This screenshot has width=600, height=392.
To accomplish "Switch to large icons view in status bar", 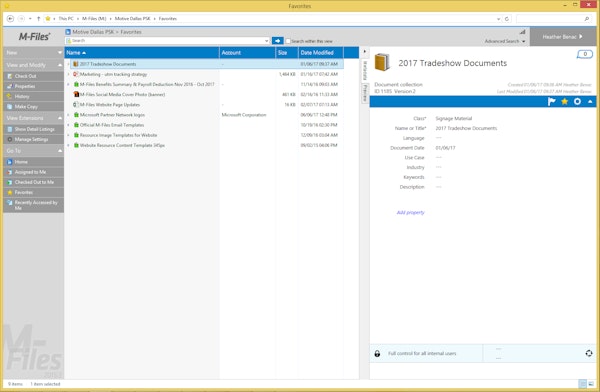I will pos(591,384).
